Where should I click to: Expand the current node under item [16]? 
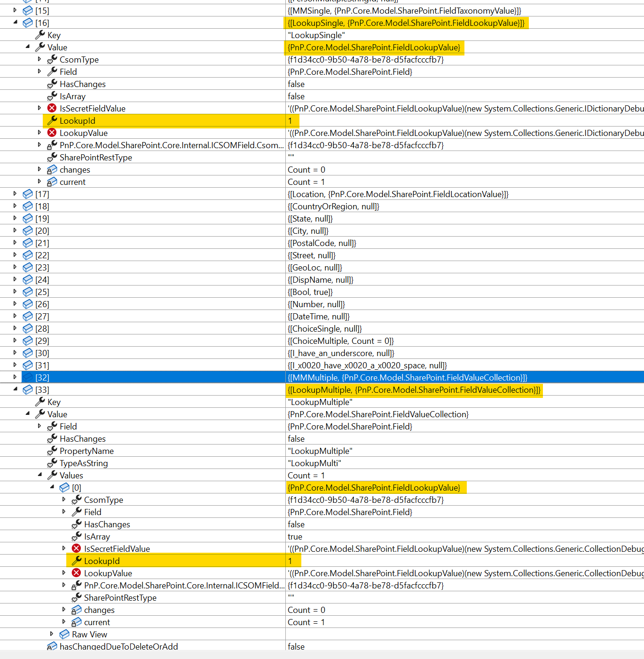pos(39,182)
